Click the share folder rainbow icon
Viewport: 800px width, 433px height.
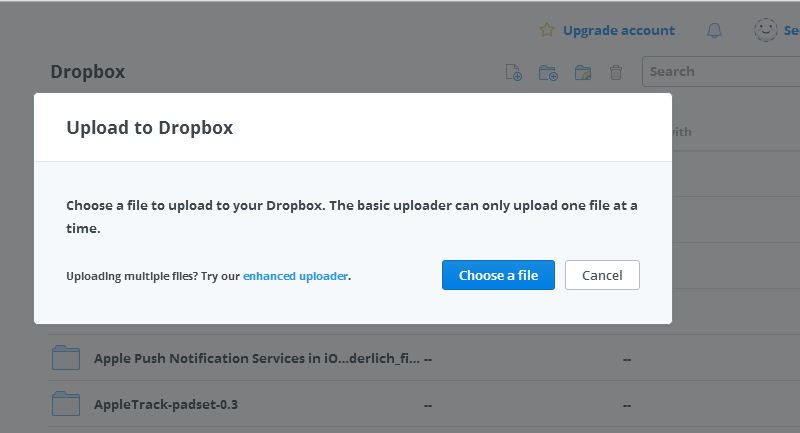(x=583, y=72)
